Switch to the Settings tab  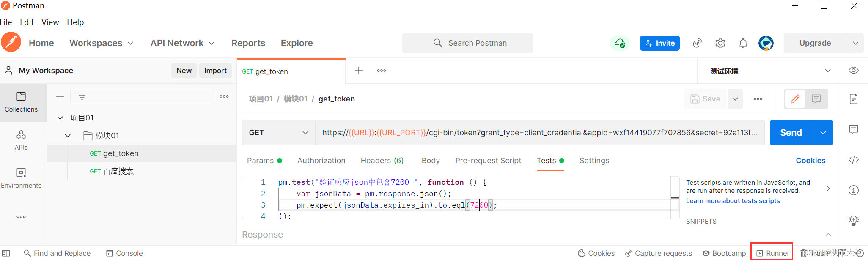[594, 161]
